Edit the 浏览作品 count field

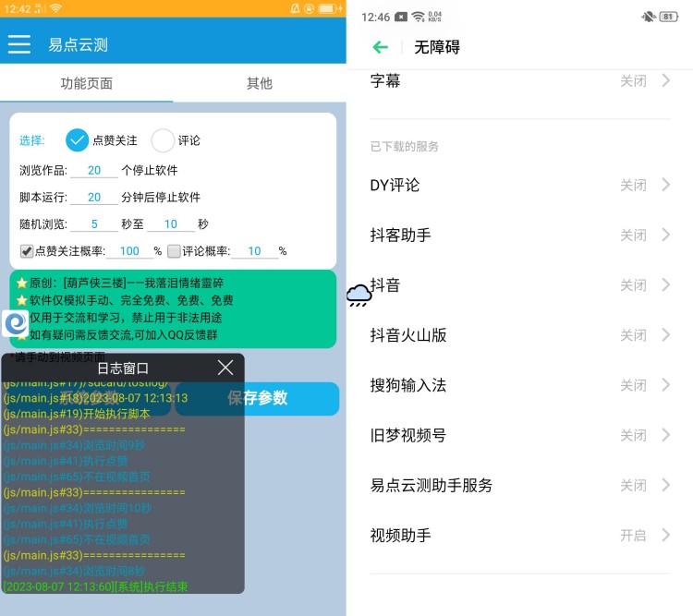pos(94,170)
